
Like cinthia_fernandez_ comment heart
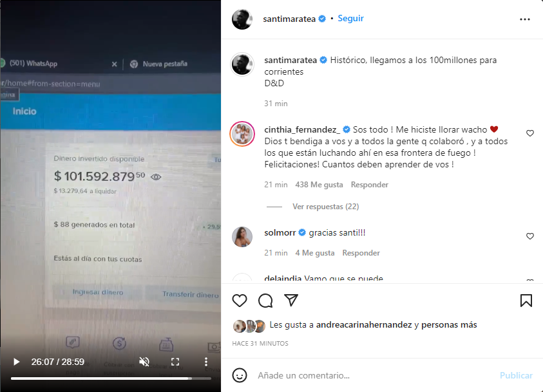click(530, 133)
